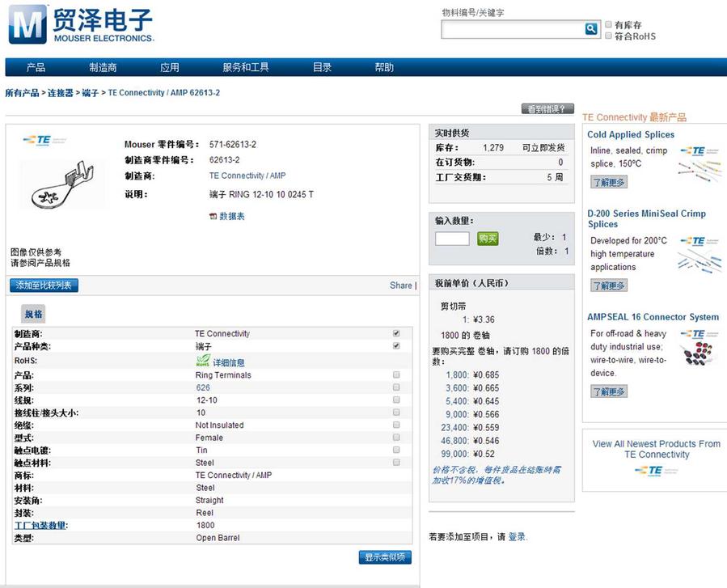Click TE logo beside D-200 Series description
Image resolution: width=727 pixels, height=588 pixels.
(x=699, y=241)
